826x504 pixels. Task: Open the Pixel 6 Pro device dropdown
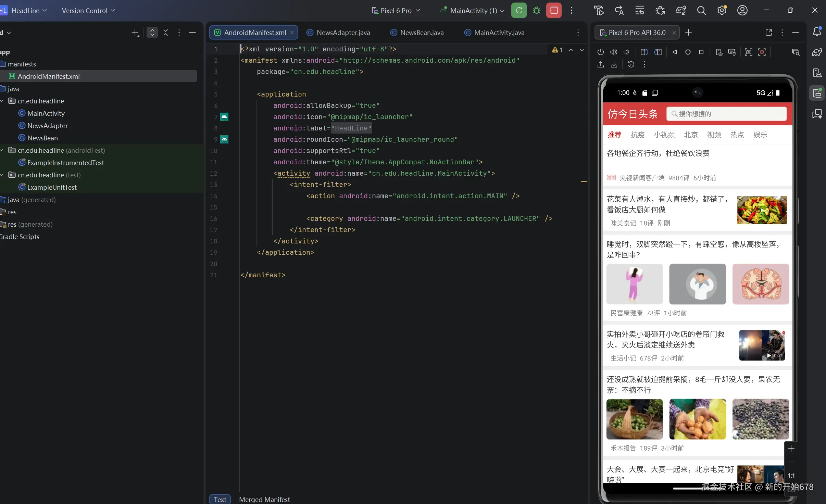pos(396,11)
